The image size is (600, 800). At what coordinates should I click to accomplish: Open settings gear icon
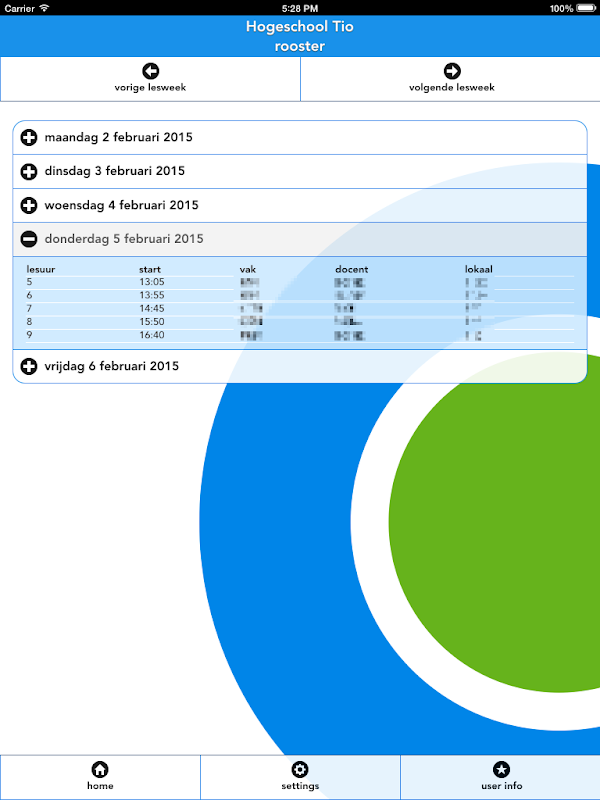pos(300,769)
